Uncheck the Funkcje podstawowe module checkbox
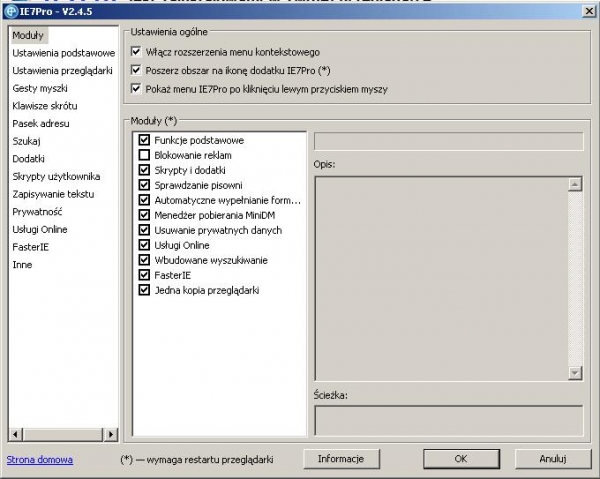The width and height of the screenshot is (600, 479). click(145, 141)
